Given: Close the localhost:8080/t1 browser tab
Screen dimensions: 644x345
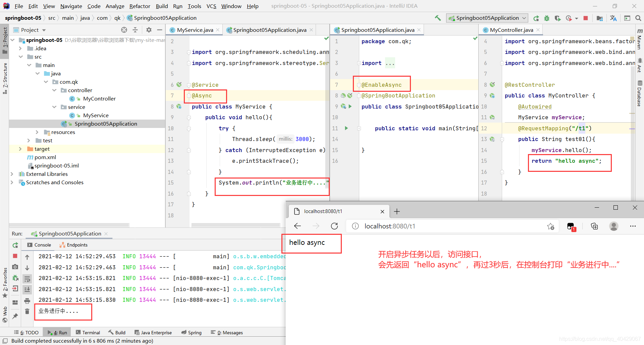Looking at the screenshot, I should coord(382,211).
